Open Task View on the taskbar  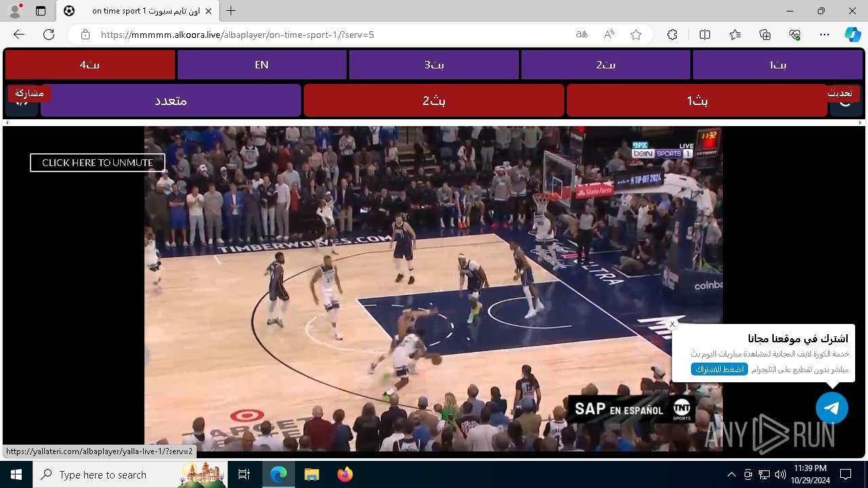tap(245, 474)
